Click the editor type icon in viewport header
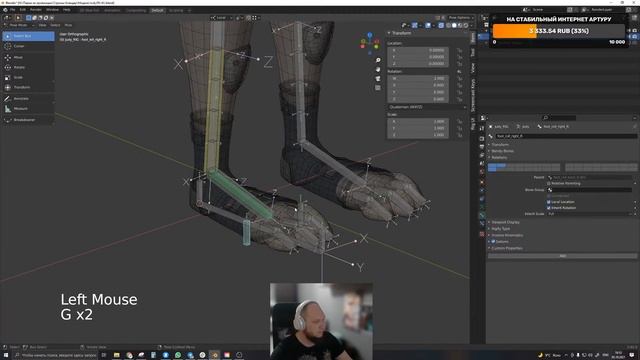The image size is (640, 360). coord(7,18)
